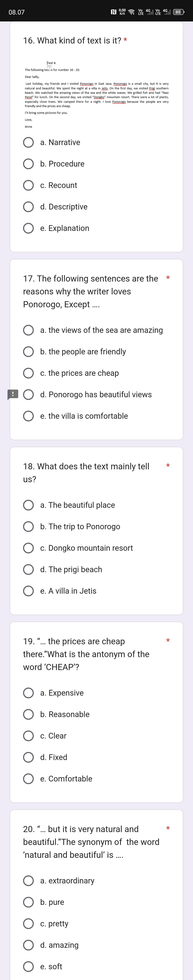
Task: Select answer 'c. Recount' for question 16
Action: point(28,185)
